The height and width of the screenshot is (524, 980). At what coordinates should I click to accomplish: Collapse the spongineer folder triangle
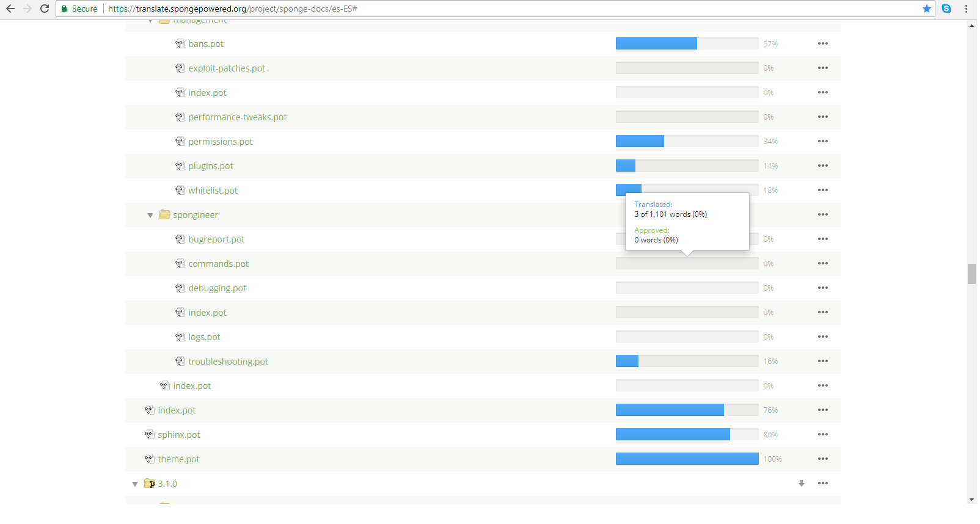click(x=150, y=215)
